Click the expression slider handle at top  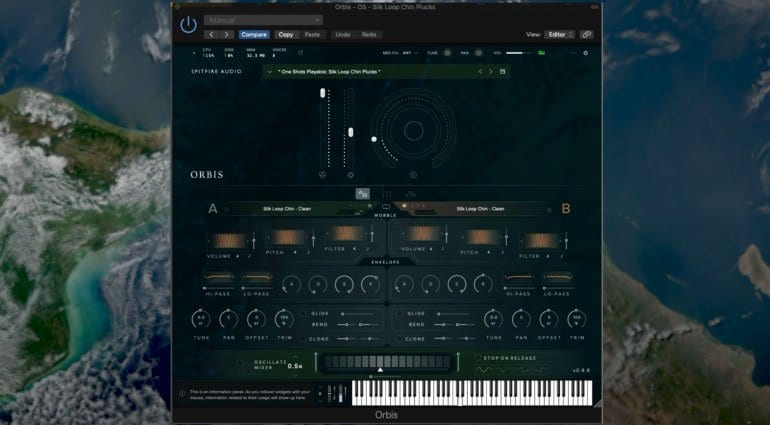(x=323, y=93)
